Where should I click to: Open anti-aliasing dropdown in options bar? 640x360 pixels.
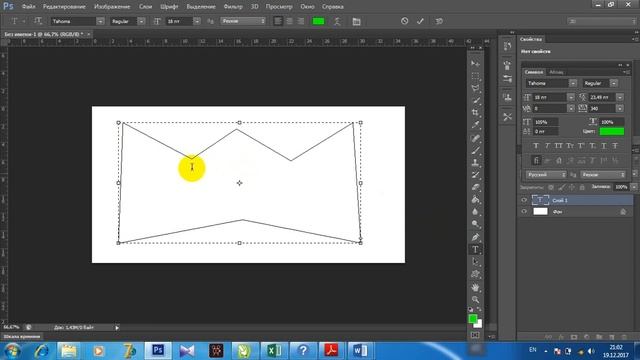(243, 21)
